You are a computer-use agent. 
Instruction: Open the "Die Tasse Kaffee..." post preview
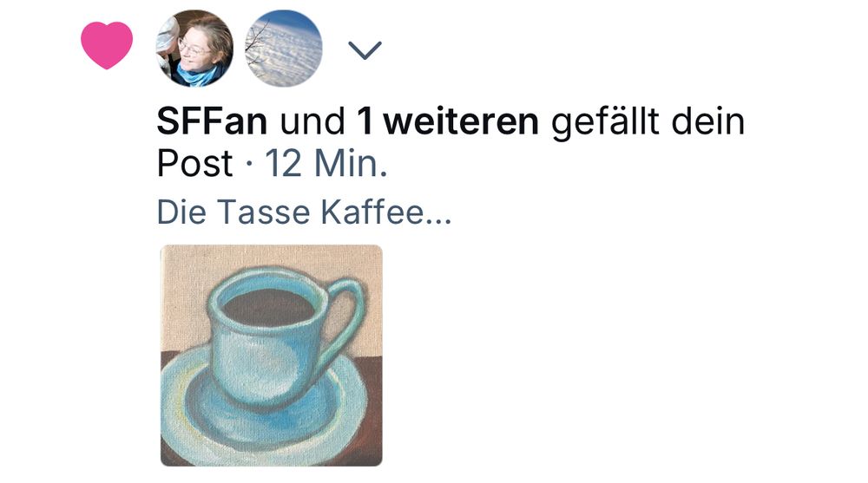tap(304, 212)
